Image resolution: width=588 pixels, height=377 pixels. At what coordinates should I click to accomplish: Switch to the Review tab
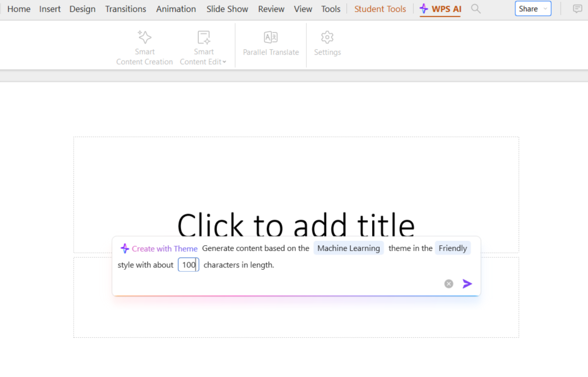click(x=271, y=9)
